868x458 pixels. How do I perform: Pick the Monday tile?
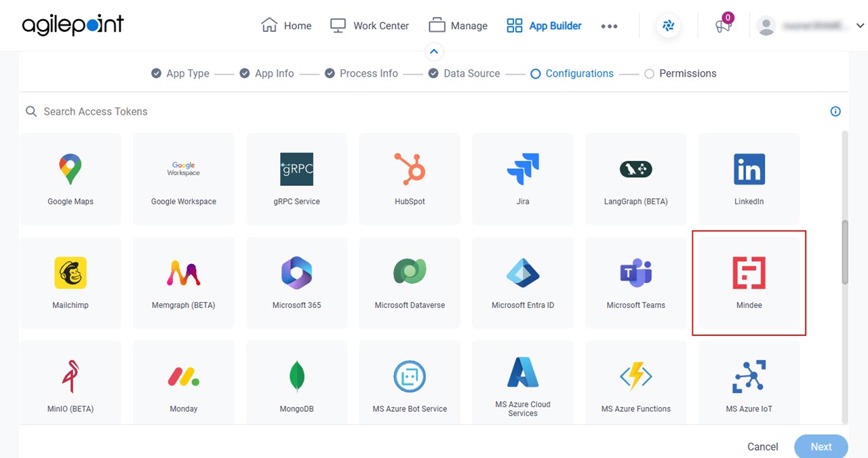(x=184, y=383)
